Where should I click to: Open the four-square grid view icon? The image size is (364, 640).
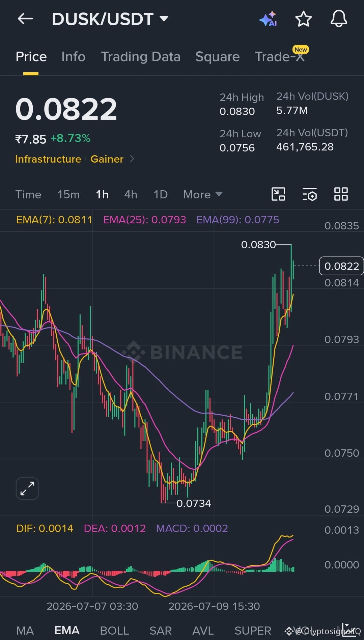[x=341, y=194]
